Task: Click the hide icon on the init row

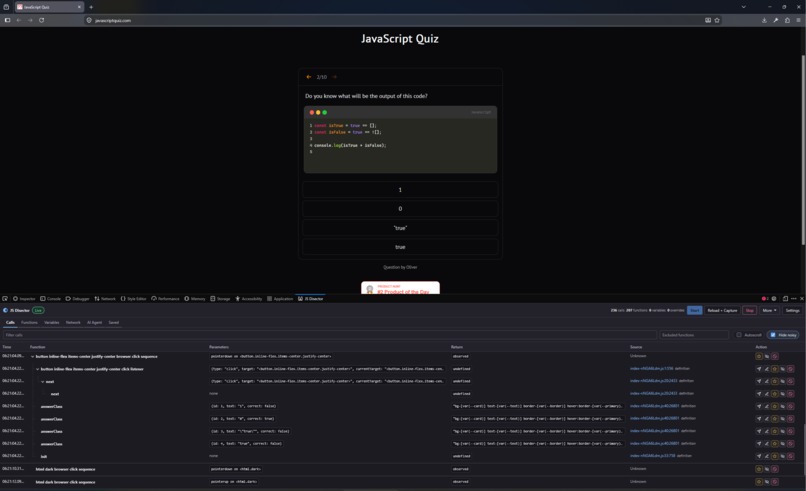Action: pyautogui.click(x=782, y=456)
